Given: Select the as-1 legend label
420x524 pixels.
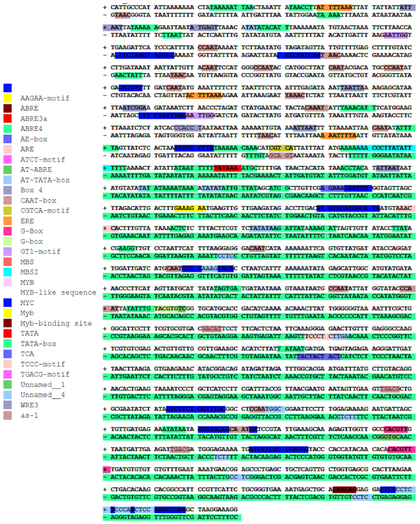Looking at the screenshot, I should click(x=29, y=415).
